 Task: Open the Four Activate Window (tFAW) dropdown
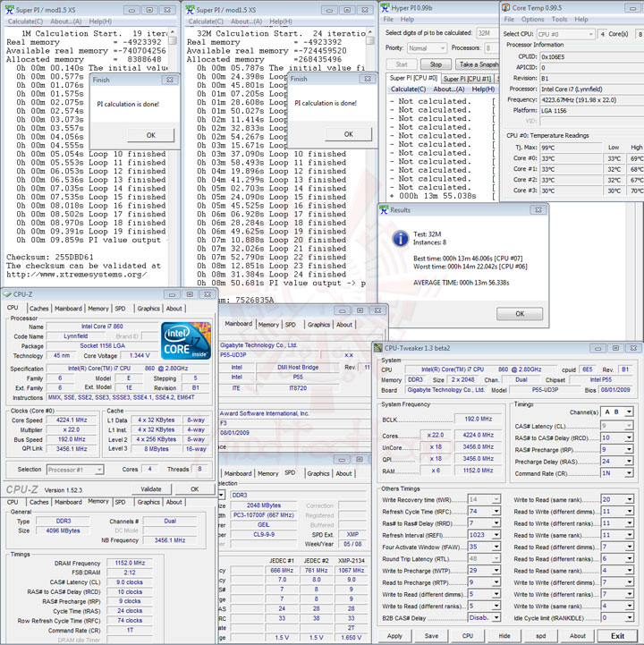click(x=496, y=547)
